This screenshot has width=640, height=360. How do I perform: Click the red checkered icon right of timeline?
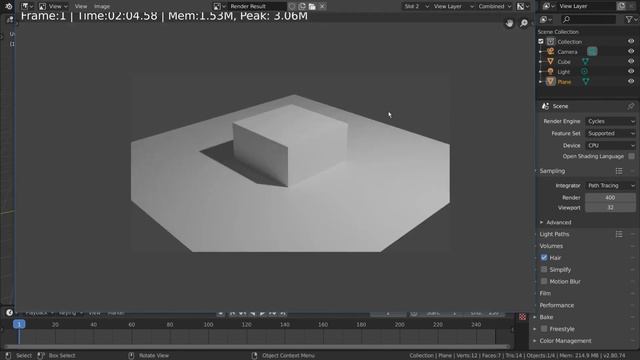(522, 317)
